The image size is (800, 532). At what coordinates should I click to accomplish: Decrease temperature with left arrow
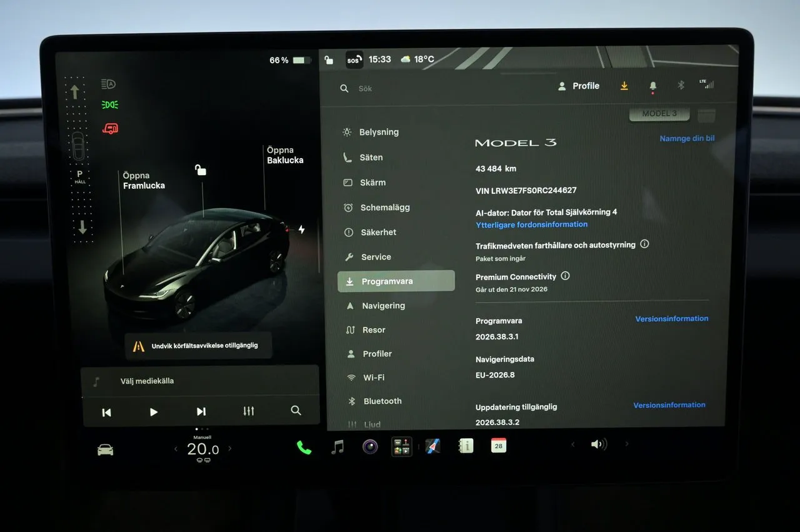(176, 449)
